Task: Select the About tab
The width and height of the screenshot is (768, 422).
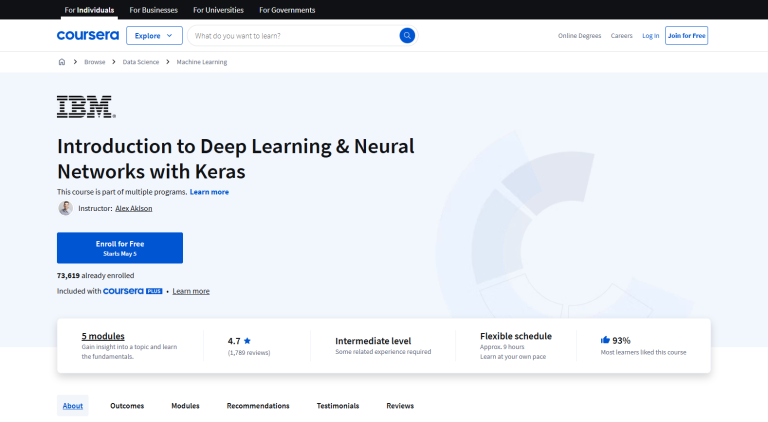Action: pyautogui.click(x=72, y=405)
